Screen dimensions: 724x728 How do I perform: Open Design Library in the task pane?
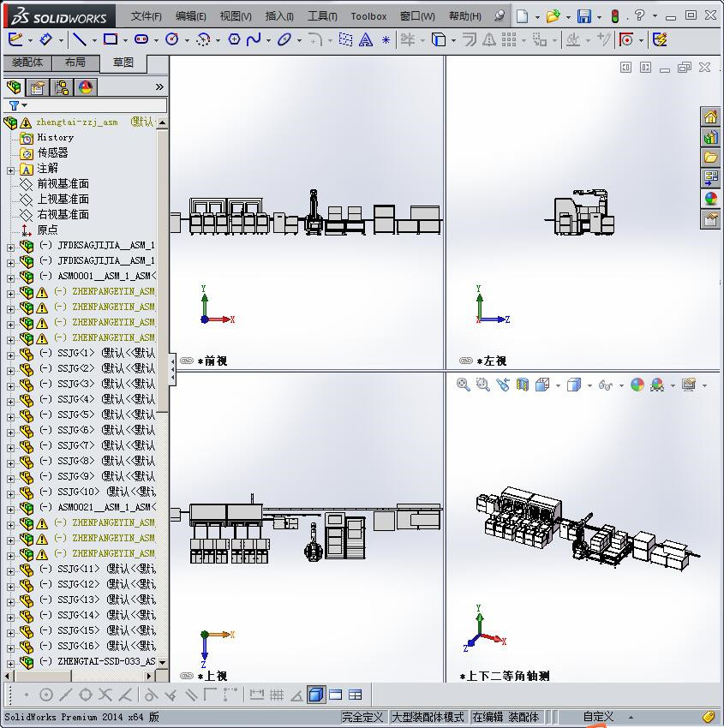(710, 137)
